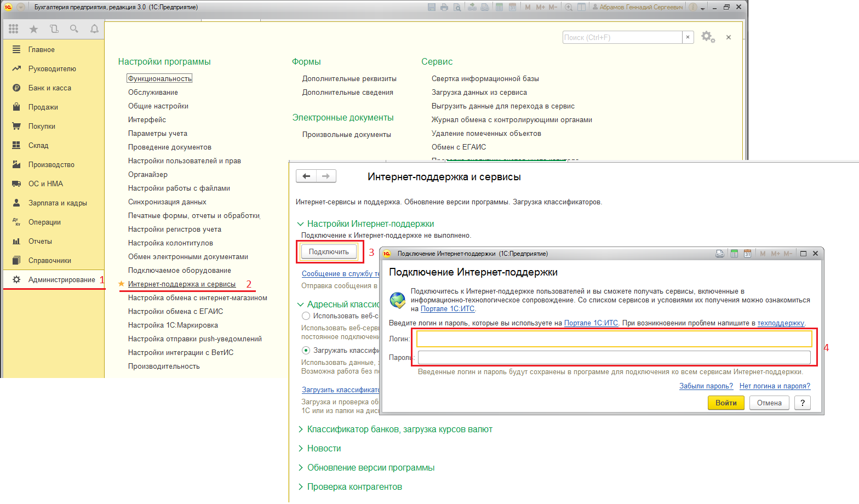859x504 pixels.
Task: Clear search with the x button
Action: tap(688, 37)
